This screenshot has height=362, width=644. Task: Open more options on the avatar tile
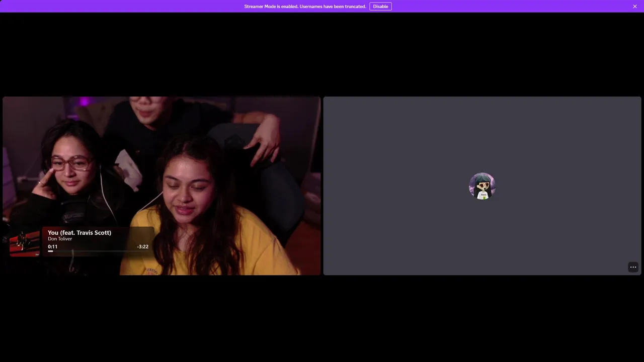pyautogui.click(x=633, y=267)
